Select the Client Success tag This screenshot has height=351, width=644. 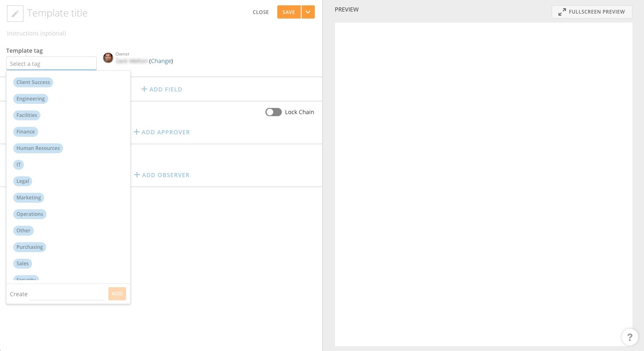tap(33, 82)
